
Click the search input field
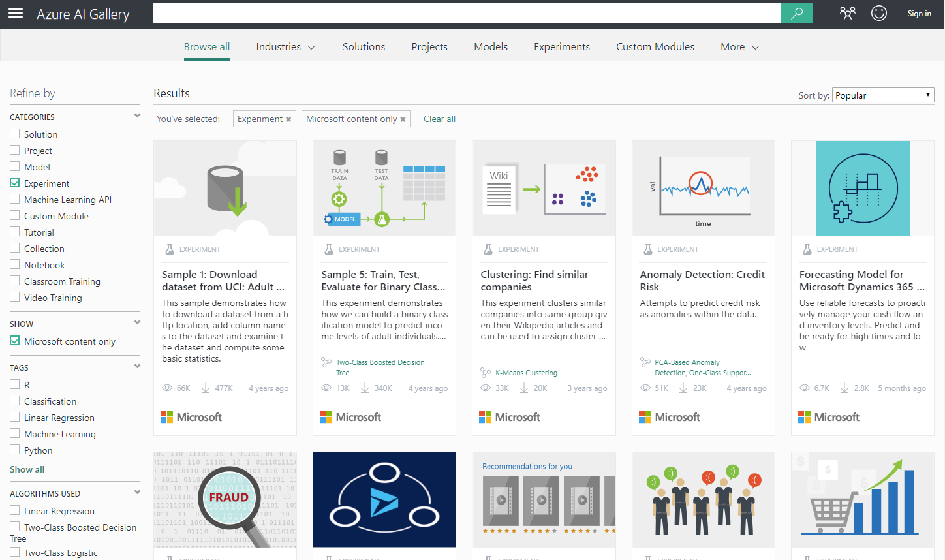point(467,13)
